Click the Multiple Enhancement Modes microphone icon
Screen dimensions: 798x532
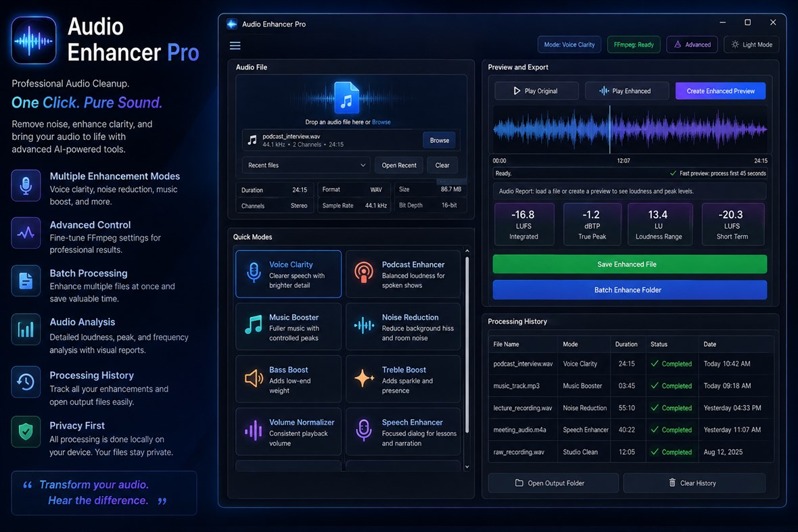(x=26, y=186)
